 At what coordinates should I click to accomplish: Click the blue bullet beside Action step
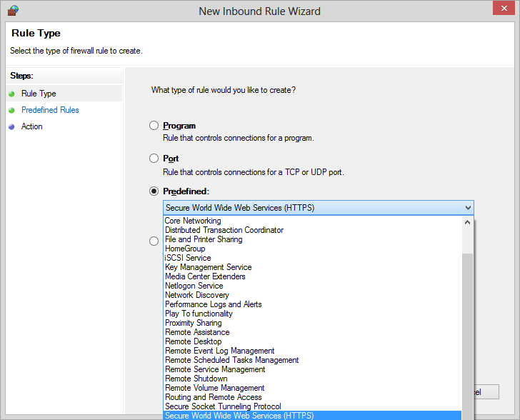coord(11,126)
